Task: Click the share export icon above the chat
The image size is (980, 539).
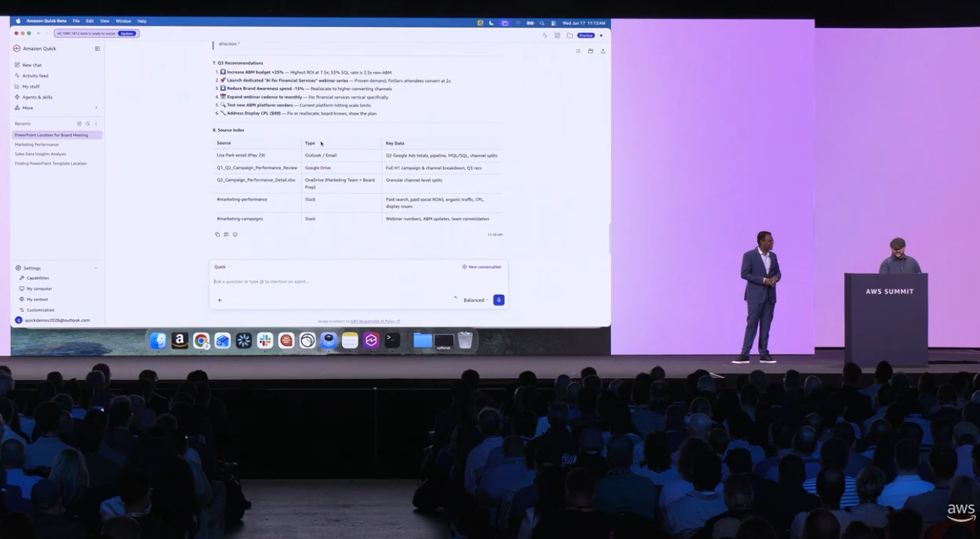Action: pos(603,51)
